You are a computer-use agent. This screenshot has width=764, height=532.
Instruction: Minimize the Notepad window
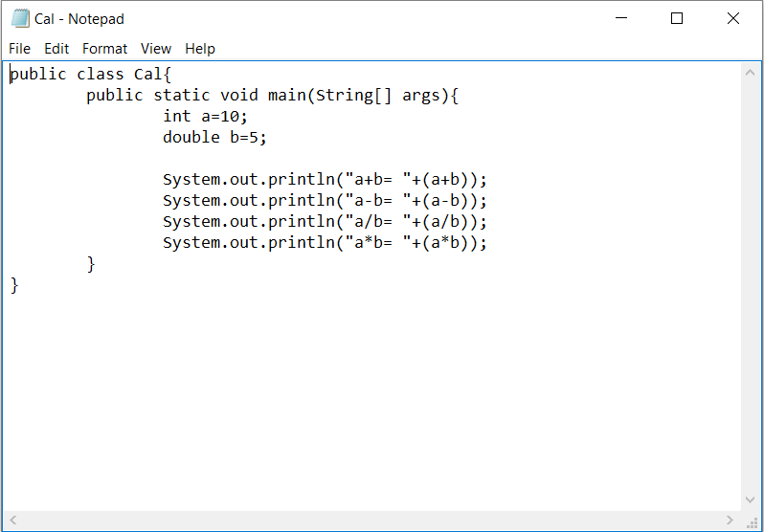(x=621, y=18)
